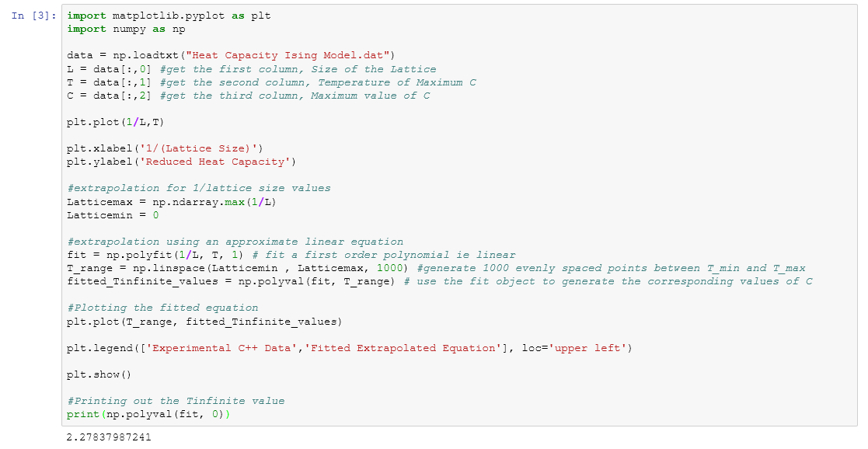Place cursor on the Latticemin = 0 line
The width and height of the screenshot is (868, 449).
point(113,215)
